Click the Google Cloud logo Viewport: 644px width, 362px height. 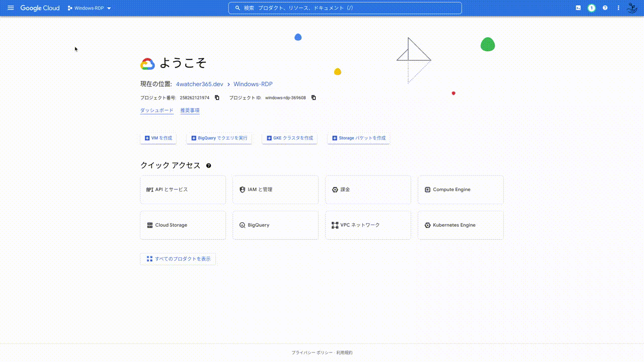(x=40, y=8)
